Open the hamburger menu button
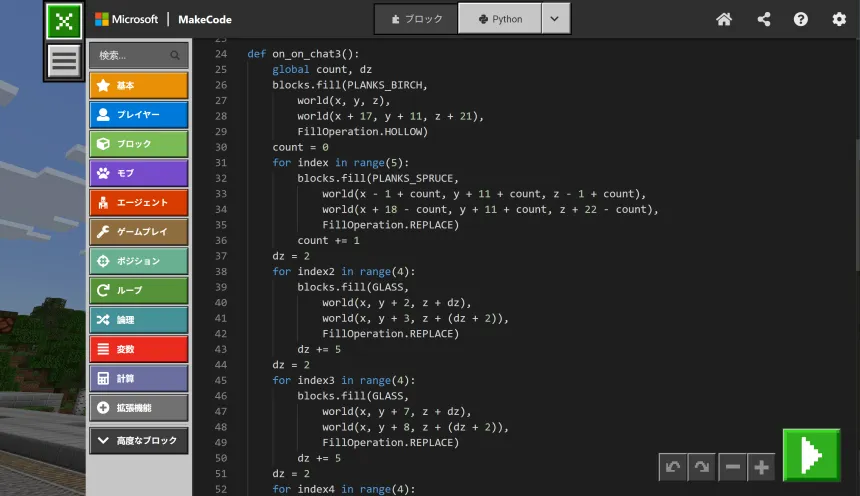This screenshot has width=860, height=496. 64,60
